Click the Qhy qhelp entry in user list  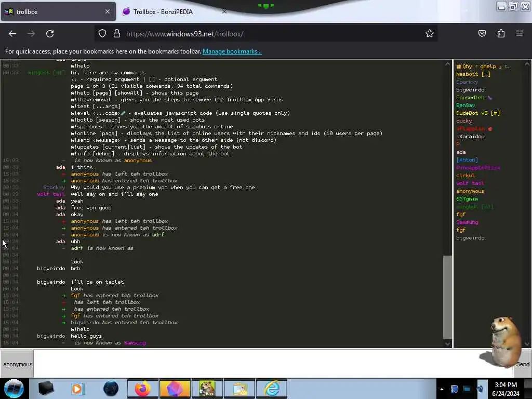click(483, 66)
